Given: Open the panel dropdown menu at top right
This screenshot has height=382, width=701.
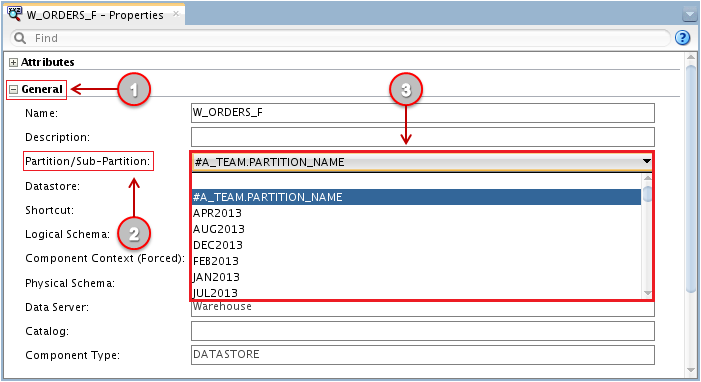Looking at the screenshot, I should tap(689, 15).
